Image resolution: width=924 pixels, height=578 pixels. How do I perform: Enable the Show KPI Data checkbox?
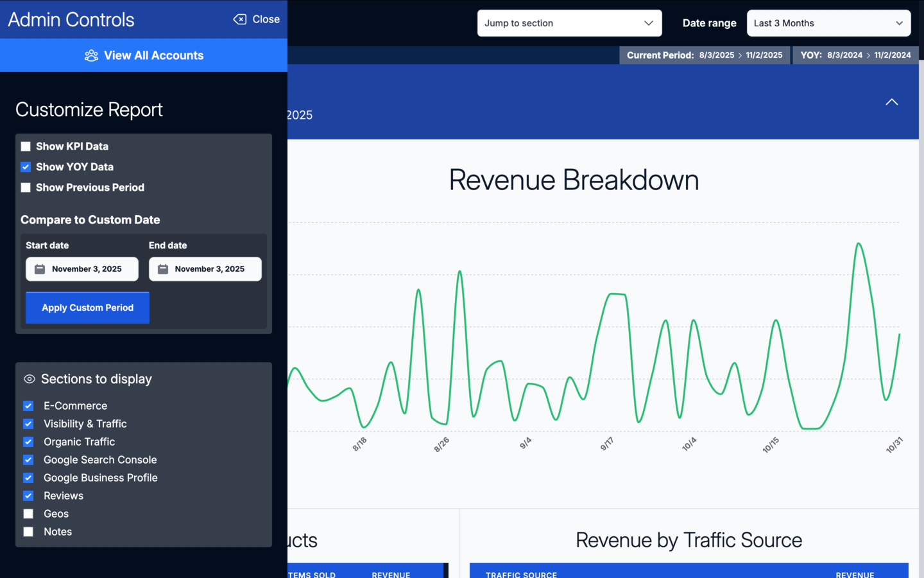pyautogui.click(x=26, y=146)
